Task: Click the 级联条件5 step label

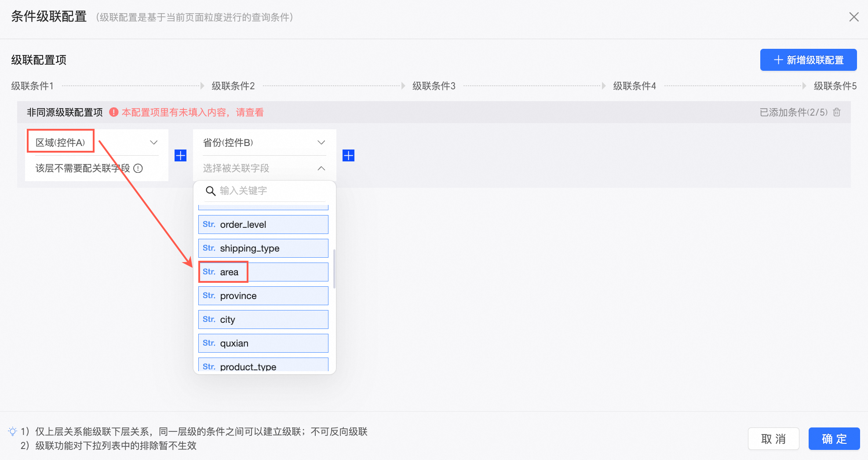Action: click(835, 86)
